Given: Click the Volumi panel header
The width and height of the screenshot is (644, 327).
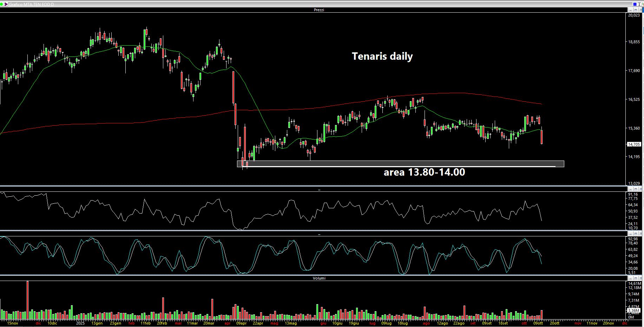Looking at the screenshot, I should coord(319,278).
